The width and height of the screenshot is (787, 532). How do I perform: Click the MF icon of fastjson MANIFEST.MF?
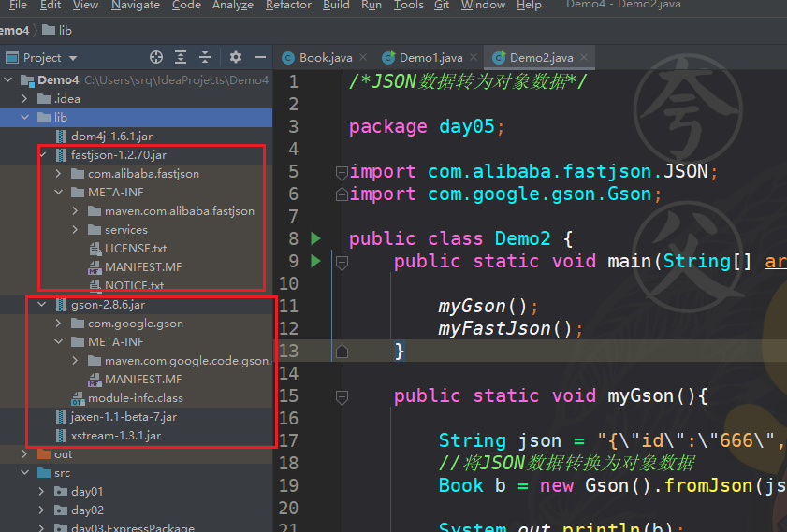point(95,267)
